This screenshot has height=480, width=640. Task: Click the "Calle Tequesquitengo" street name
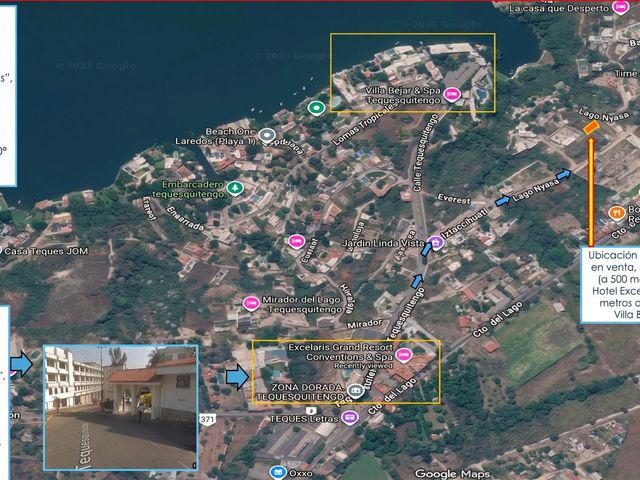[x=425, y=153]
